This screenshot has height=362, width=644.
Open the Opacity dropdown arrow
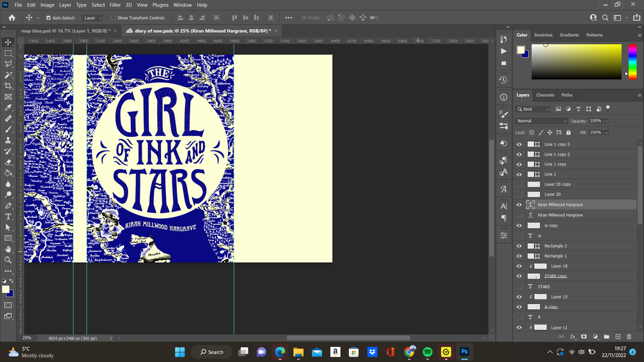(x=606, y=121)
